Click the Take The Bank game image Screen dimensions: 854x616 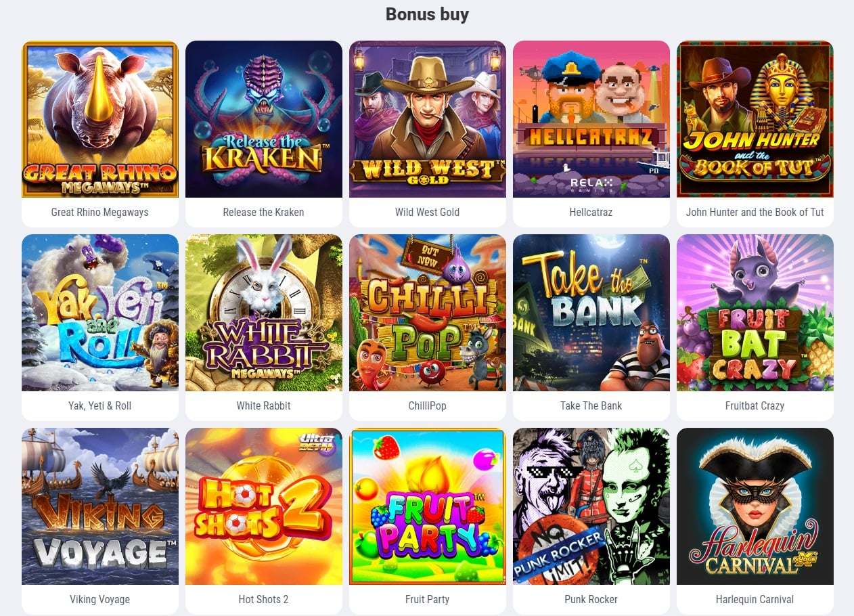point(591,313)
